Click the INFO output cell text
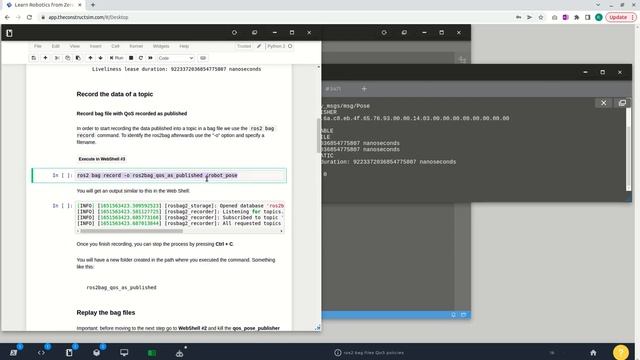The width and height of the screenshot is (640, 360). click(180, 215)
